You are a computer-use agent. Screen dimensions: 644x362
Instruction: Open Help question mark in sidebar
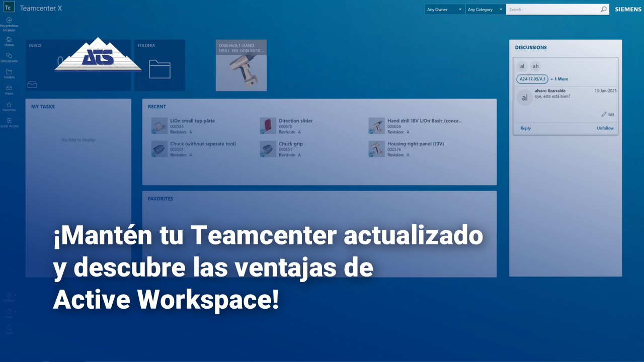tap(9, 312)
